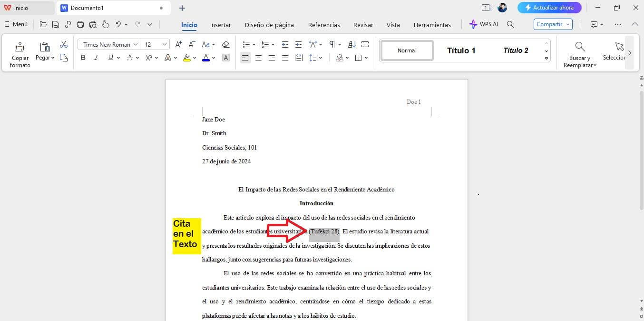The image size is (644, 321).
Task: Click the Print icon in the quick access bar
Action: 80,24
